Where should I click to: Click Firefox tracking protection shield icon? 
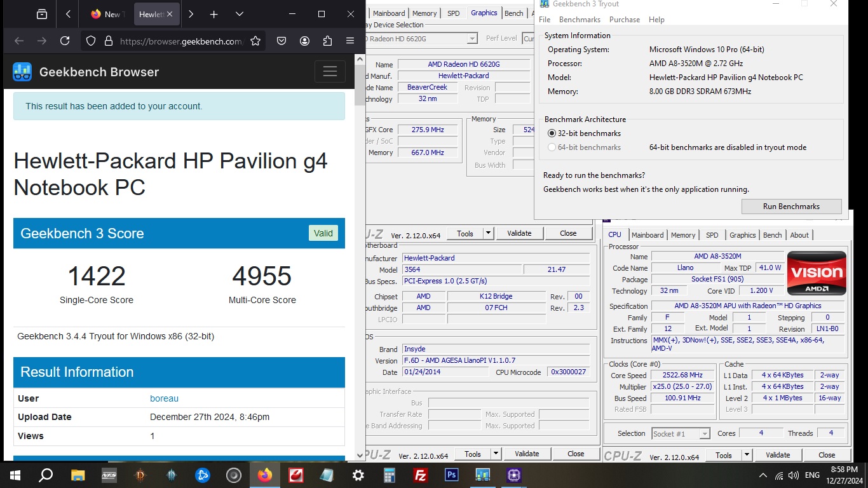(x=91, y=41)
